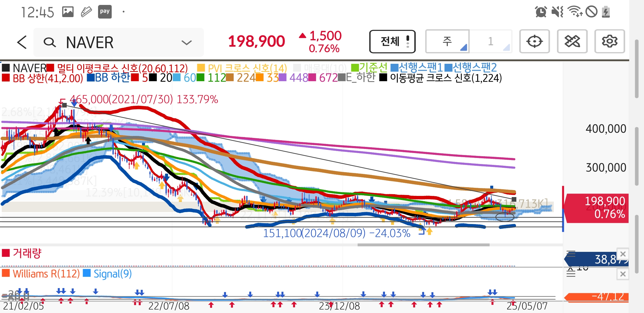Close the volume panel with X
This screenshot has width=644, height=313.
623,254
